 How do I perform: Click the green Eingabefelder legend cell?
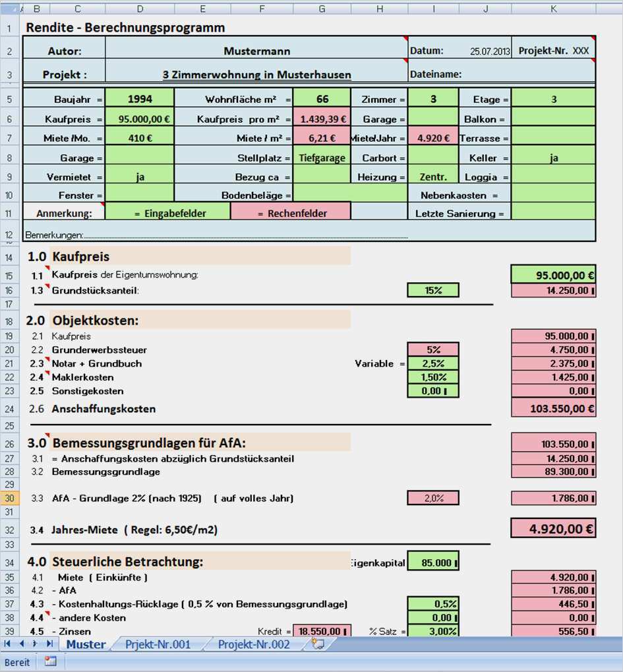tap(168, 213)
